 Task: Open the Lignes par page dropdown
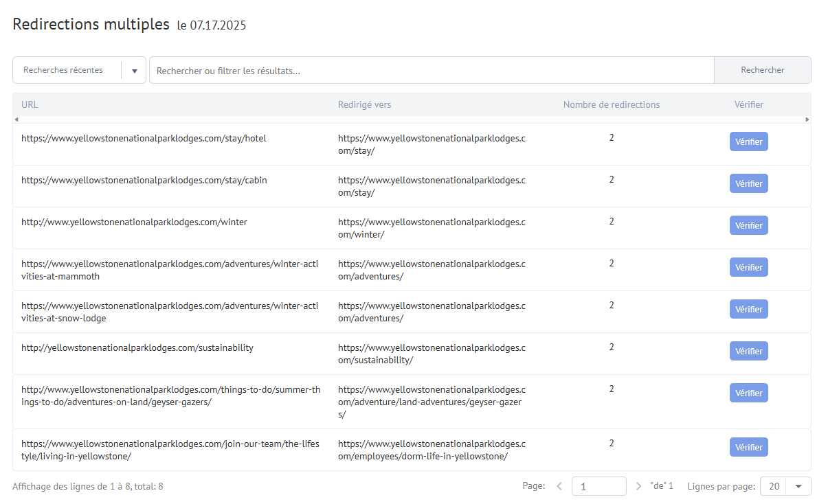785,486
